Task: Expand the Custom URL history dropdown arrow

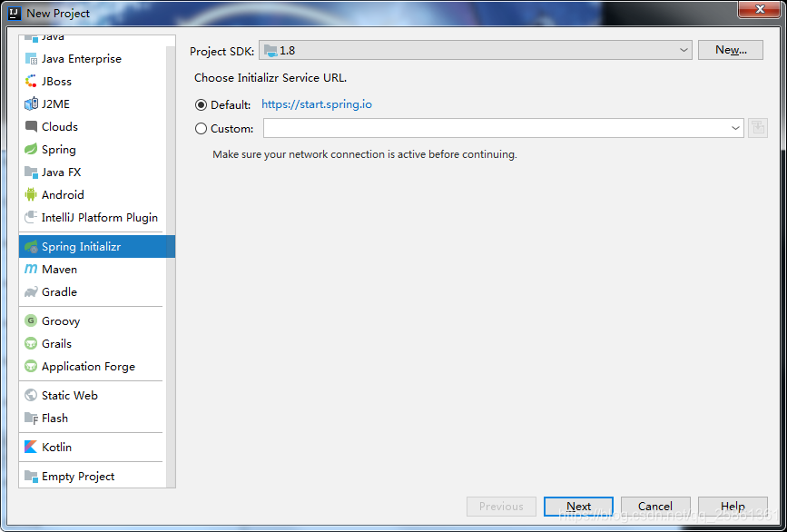Action: pos(736,129)
